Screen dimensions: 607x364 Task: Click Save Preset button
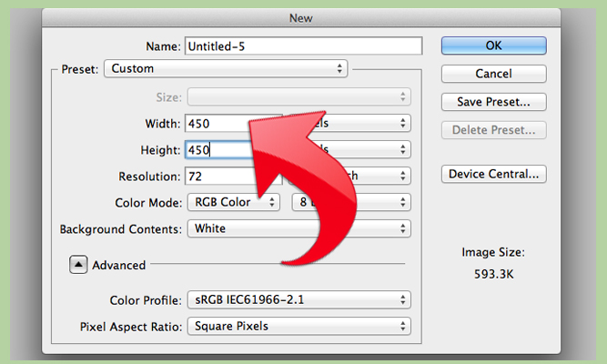point(493,102)
